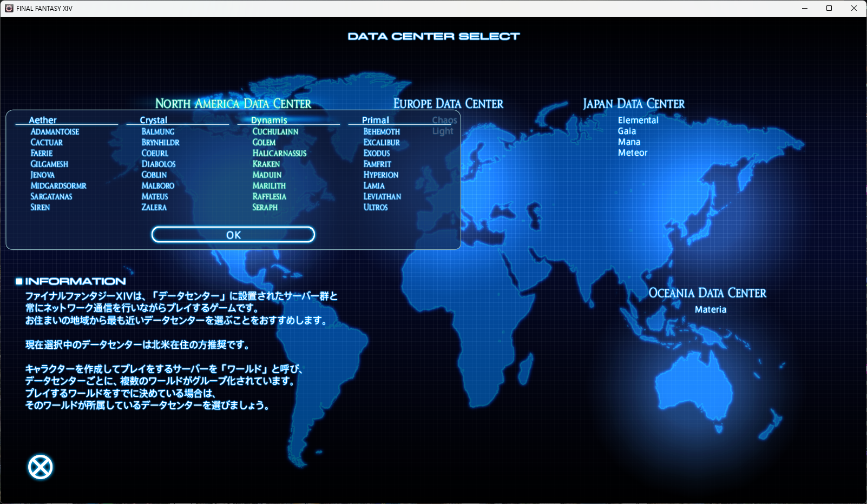Choose the Materia data center
This screenshot has height=504, width=867.
pyautogui.click(x=711, y=309)
